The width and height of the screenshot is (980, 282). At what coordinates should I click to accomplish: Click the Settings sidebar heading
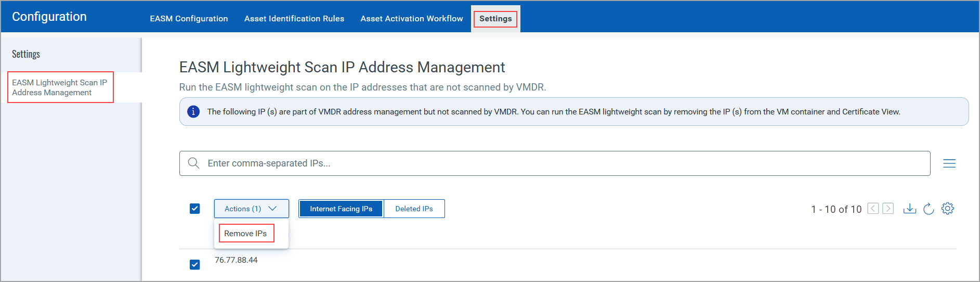[x=26, y=54]
